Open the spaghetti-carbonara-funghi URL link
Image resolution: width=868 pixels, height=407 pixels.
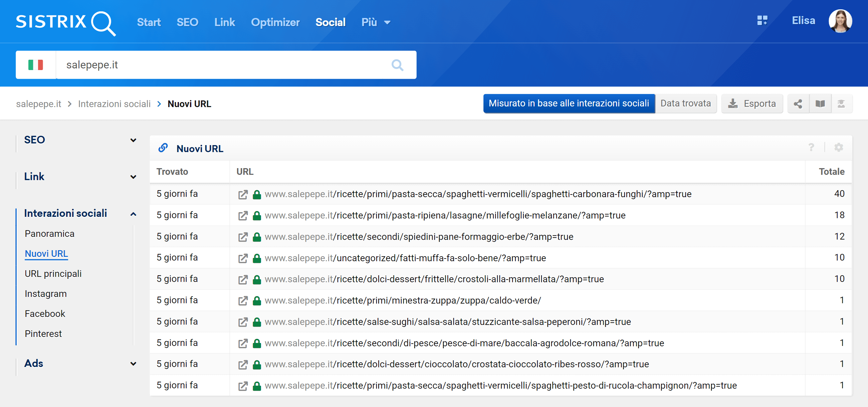point(478,194)
